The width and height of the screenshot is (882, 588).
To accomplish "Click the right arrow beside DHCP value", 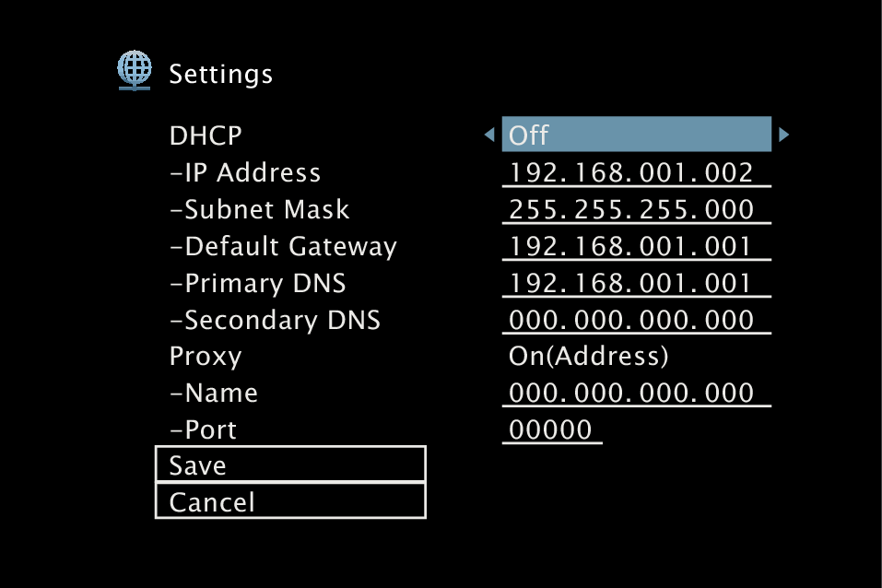I will (784, 134).
